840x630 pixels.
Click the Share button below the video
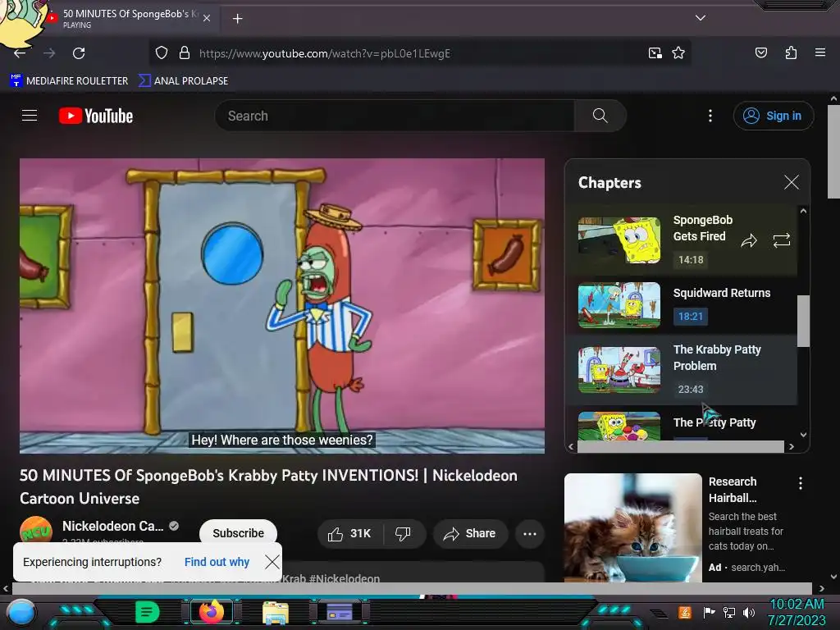(x=471, y=533)
